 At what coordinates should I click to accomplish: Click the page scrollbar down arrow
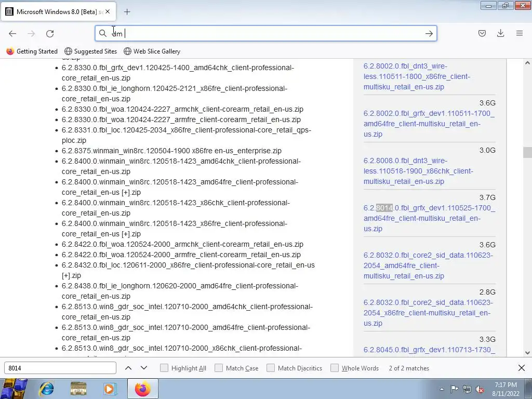527,353
